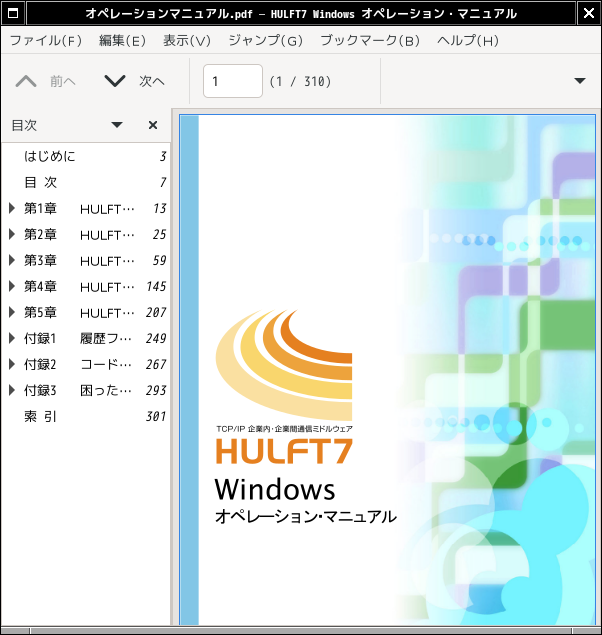Click the page number input field

click(233, 81)
